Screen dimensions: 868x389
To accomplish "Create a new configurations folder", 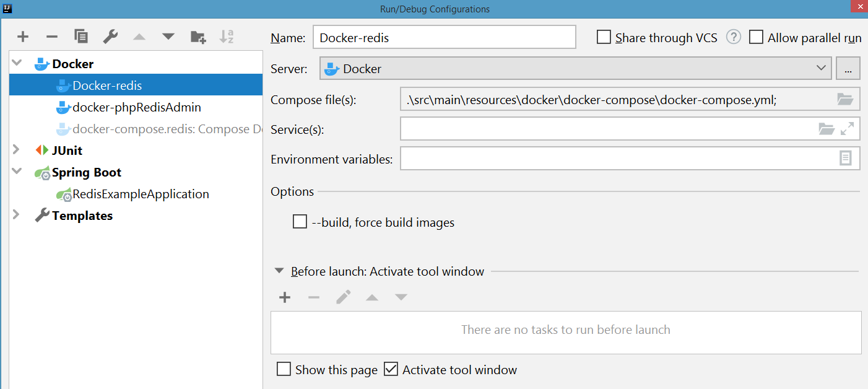I will pyautogui.click(x=198, y=37).
